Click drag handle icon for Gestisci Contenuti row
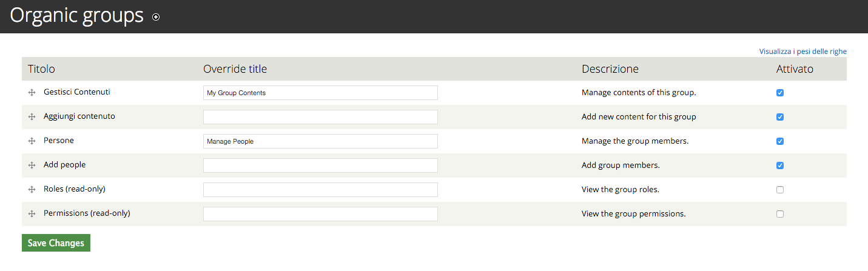 tap(32, 93)
